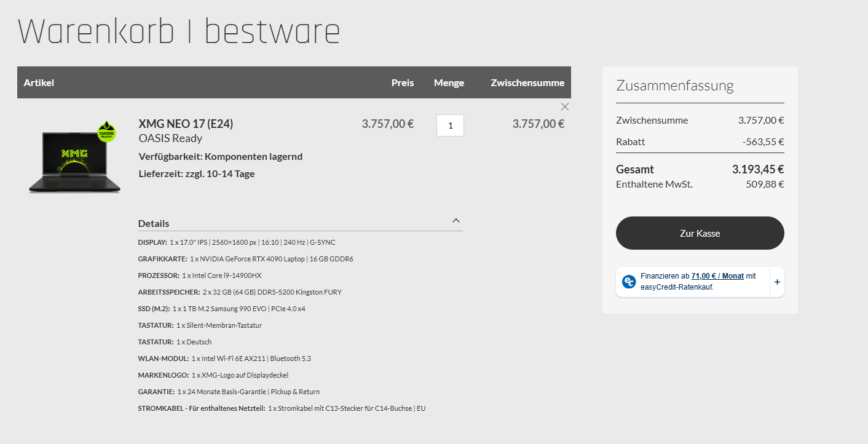Click the MARKENLOGO XMG-Logo line
Viewport: 868px width, 444px height.
pos(213,375)
